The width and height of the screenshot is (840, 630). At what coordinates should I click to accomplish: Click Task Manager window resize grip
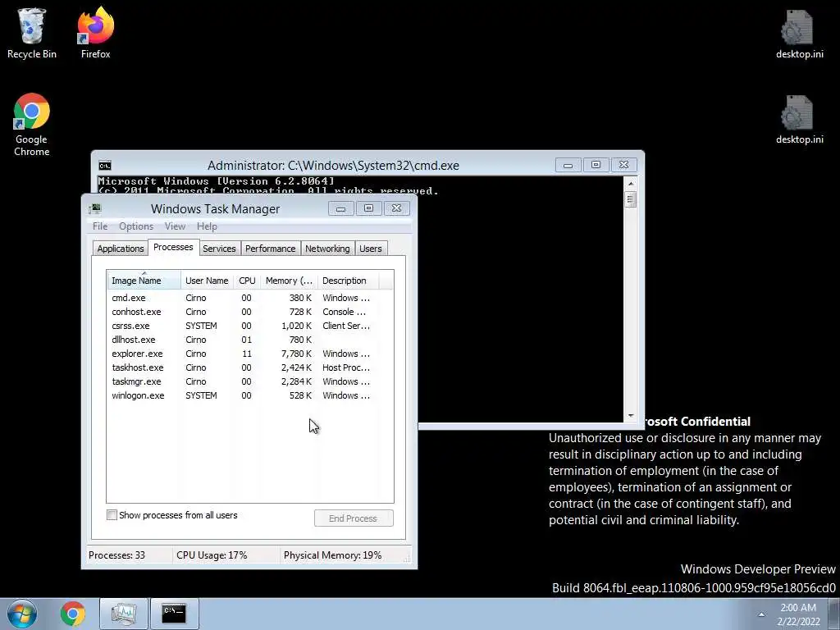tap(407, 559)
